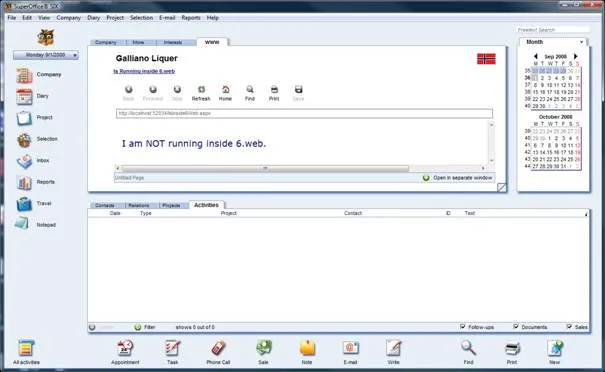The image size is (605, 372).
Task: Click the browser Back button
Action: [128, 93]
